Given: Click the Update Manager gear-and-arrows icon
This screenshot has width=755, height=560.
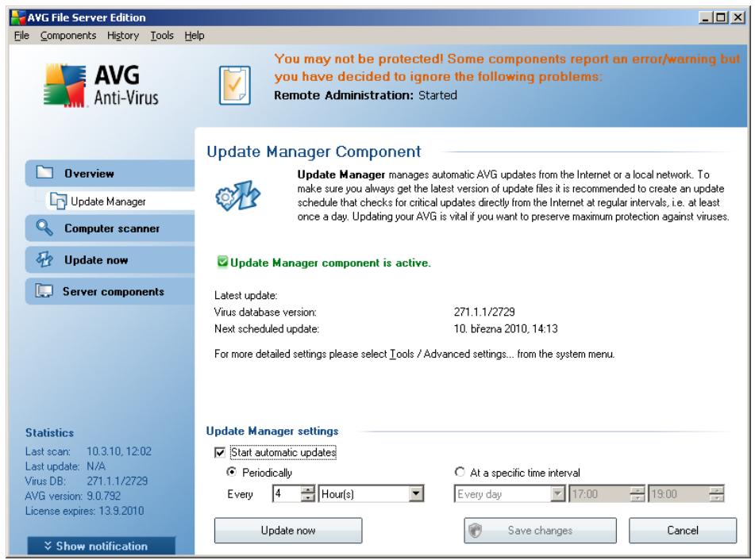Looking at the screenshot, I should pyautogui.click(x=238, y=196).
